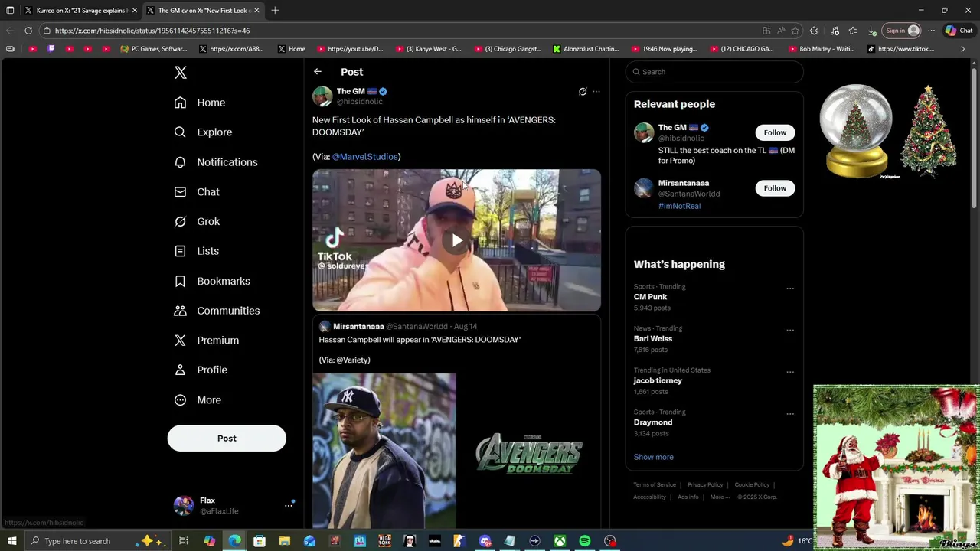Click the Profile person icon
Screen dimensions: 980x551
pos(180,370)
